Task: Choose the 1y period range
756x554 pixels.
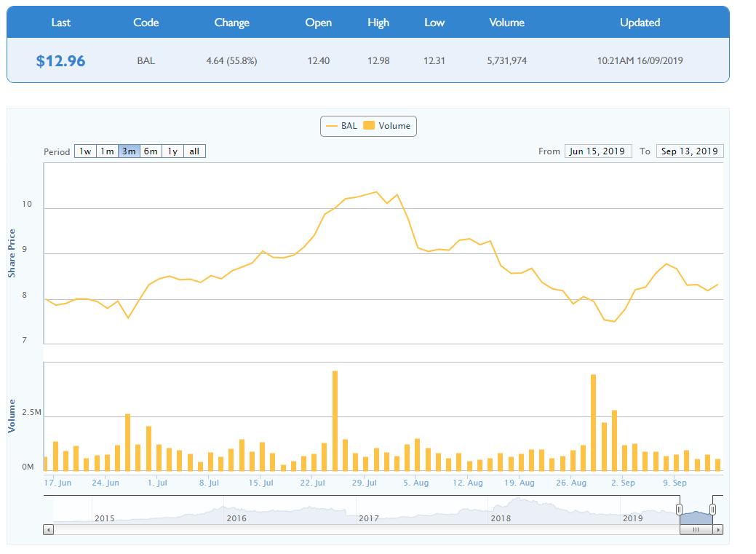Action: [x=172, y=151]
